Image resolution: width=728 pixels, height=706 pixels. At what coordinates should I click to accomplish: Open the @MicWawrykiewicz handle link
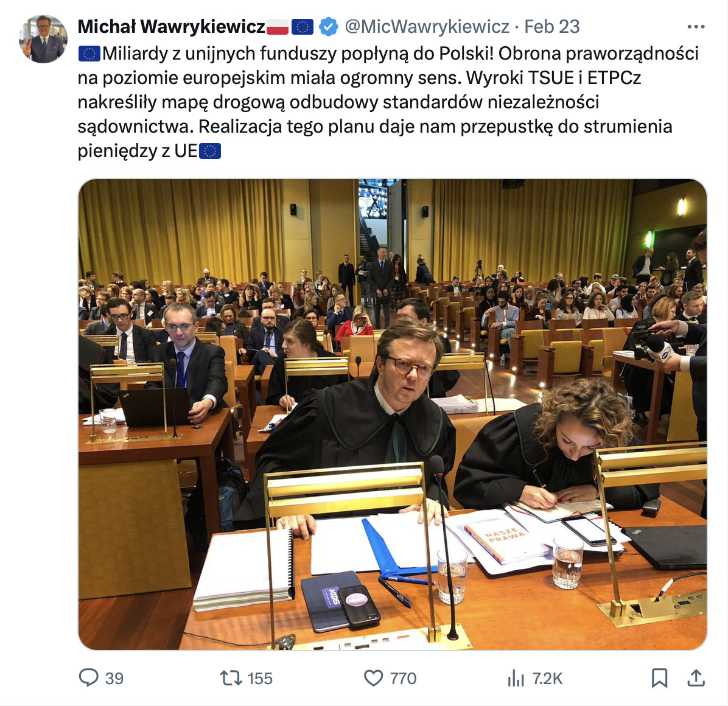(x=427, y=26)
